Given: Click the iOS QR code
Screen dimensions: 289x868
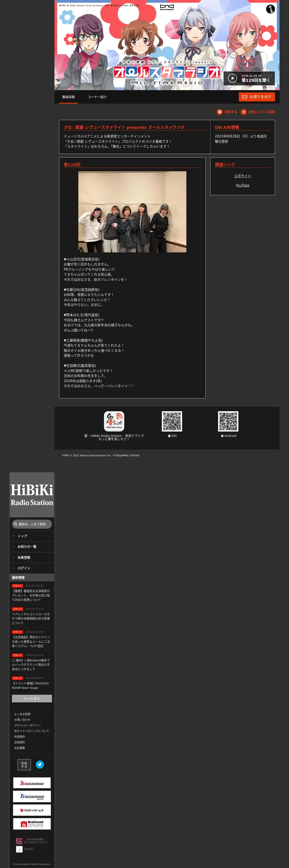Looking at the screenshot, I should pyautogui.click(x=172, y=421).
